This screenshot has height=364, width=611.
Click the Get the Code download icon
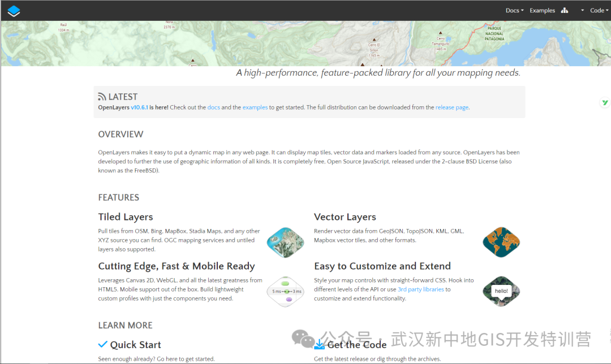[319, 344]
